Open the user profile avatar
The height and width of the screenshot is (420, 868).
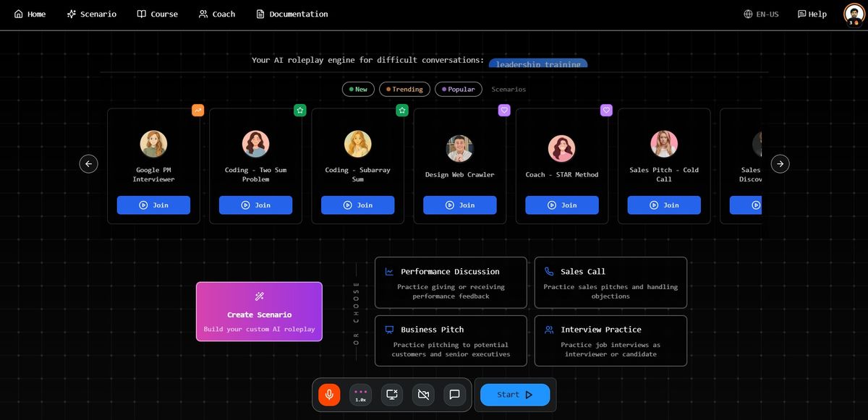pyautogui.click(x=854, y=14)
